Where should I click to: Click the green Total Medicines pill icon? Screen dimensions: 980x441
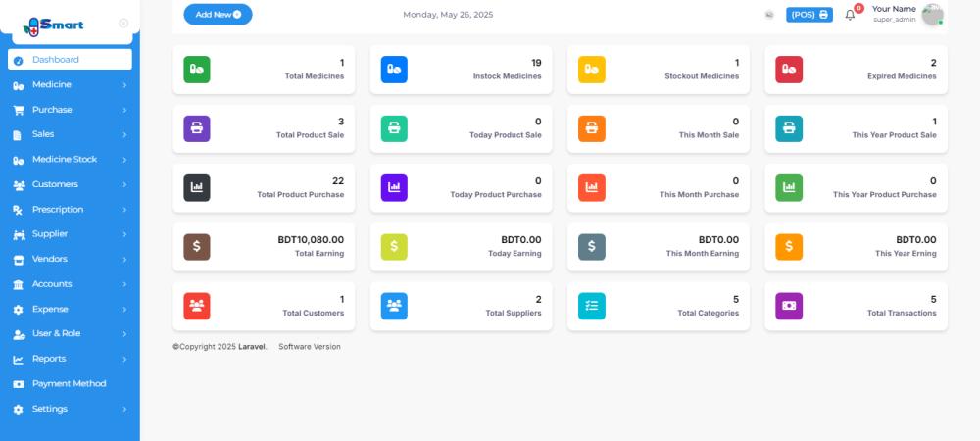click(197, 70)
